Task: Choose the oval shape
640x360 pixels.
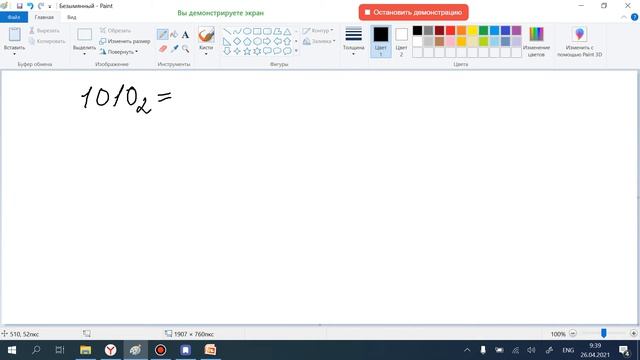Action: point(247,31)
